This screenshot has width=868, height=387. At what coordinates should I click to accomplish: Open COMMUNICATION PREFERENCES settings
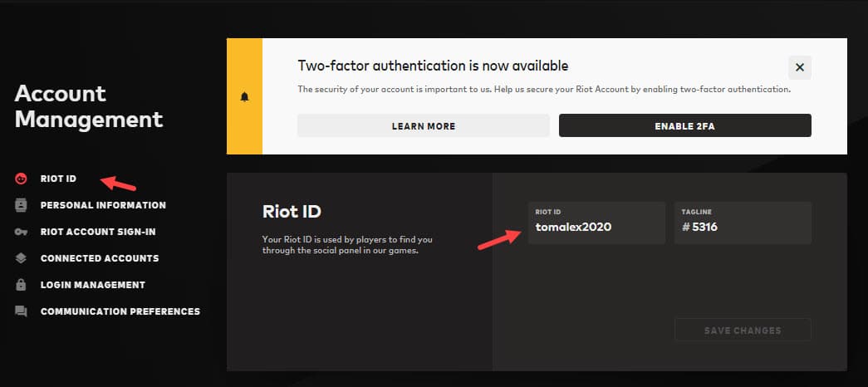tap(120, 311)
